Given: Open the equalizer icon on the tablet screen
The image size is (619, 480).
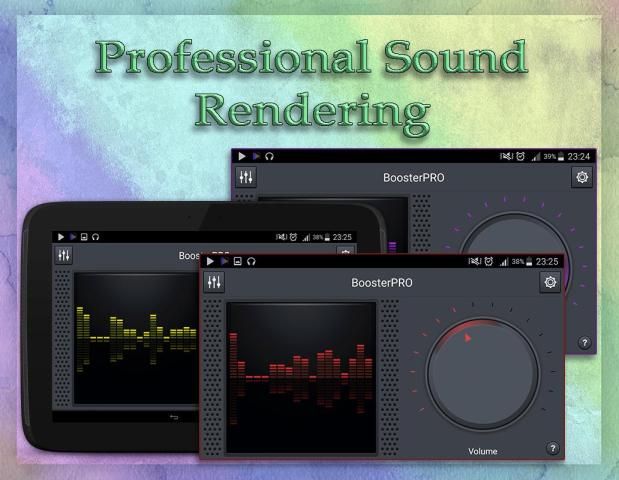Looking at the screenshot, I should [x=65, y=255].
